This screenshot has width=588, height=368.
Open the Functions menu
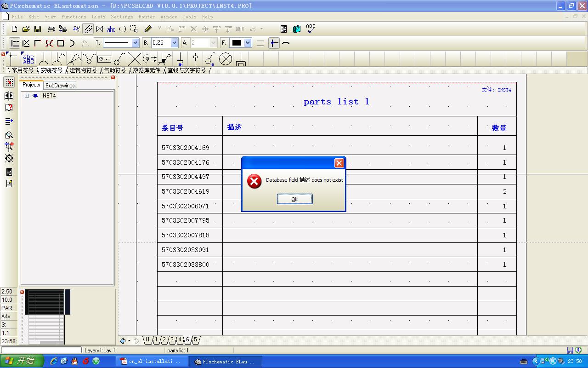73,17
